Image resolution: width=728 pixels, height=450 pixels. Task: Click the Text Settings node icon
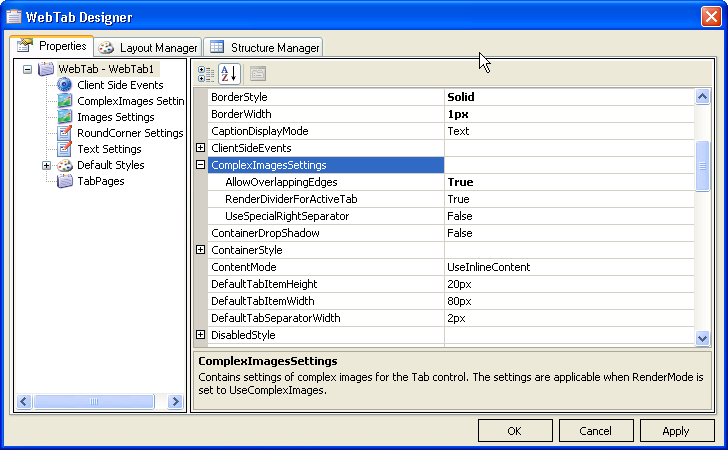(65, 149)
